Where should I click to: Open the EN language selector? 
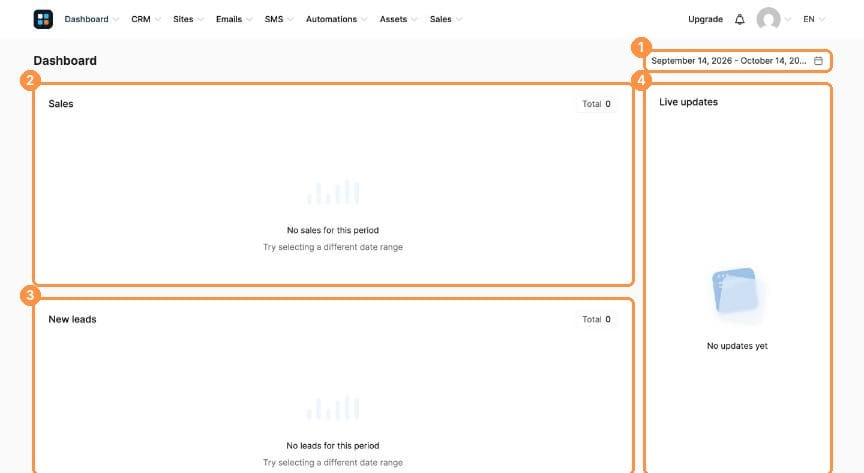814,19
